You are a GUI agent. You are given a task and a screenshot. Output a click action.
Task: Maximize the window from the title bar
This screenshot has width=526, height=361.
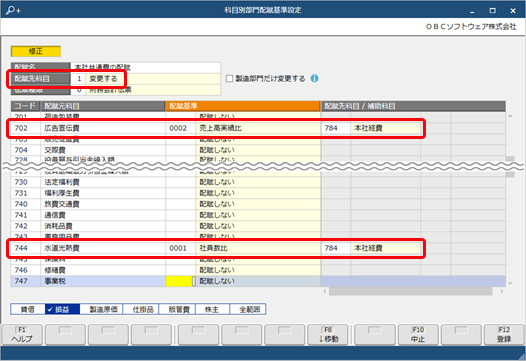(x=492, y=11)
